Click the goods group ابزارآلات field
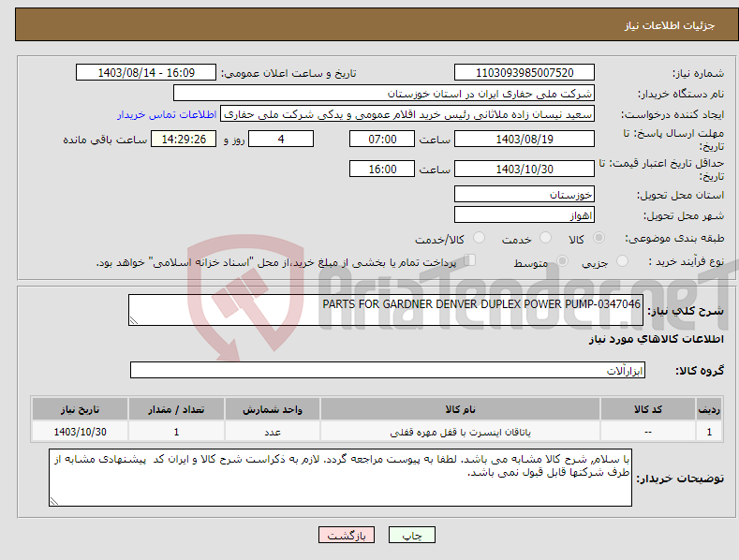Image resolution: width=739 pixels, height=560 pixels. tap(388, 370)
